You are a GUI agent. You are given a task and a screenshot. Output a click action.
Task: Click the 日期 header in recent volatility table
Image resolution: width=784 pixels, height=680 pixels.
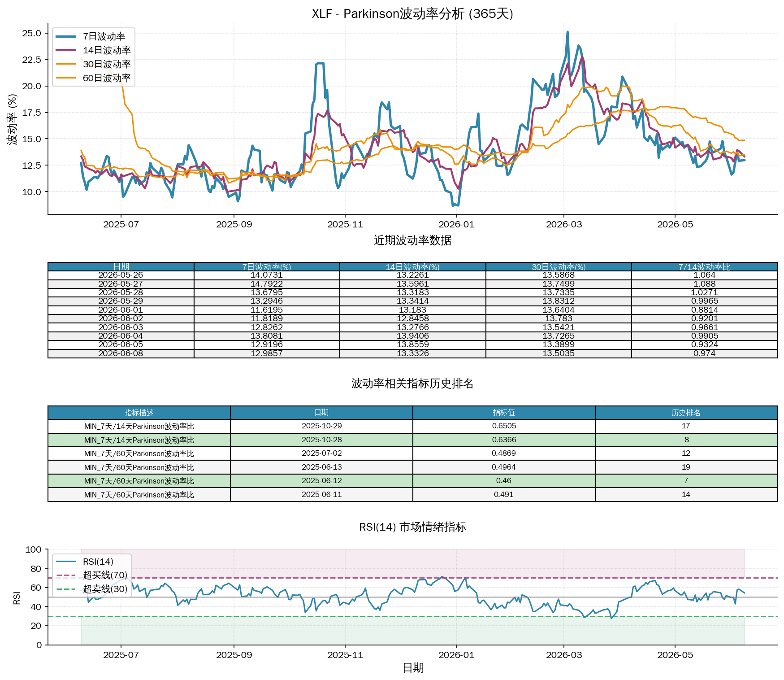(121, 267)
